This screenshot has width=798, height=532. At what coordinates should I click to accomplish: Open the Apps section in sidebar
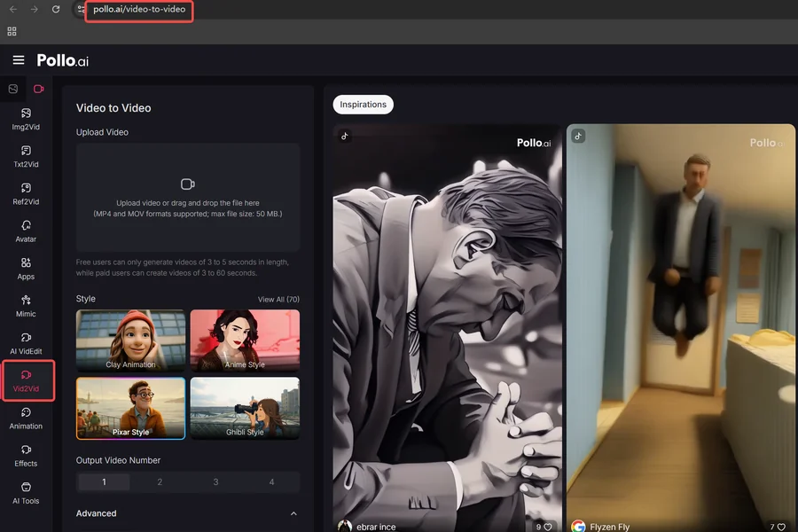(26, 269)
